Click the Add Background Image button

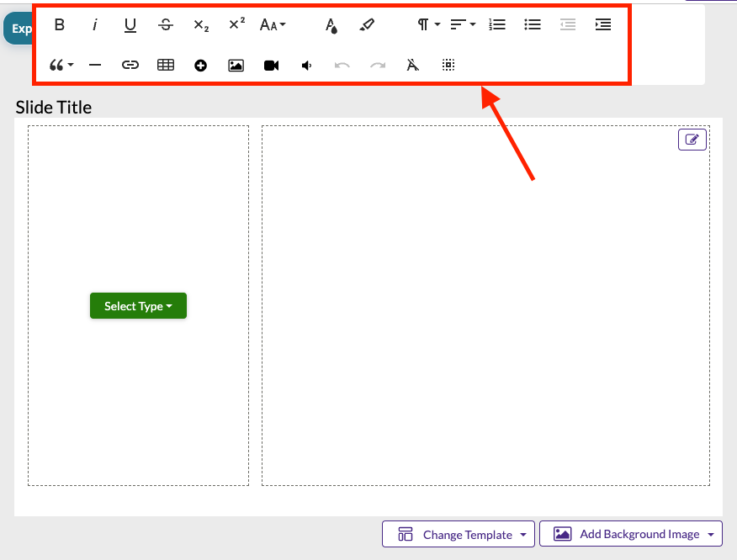(630, 534)
